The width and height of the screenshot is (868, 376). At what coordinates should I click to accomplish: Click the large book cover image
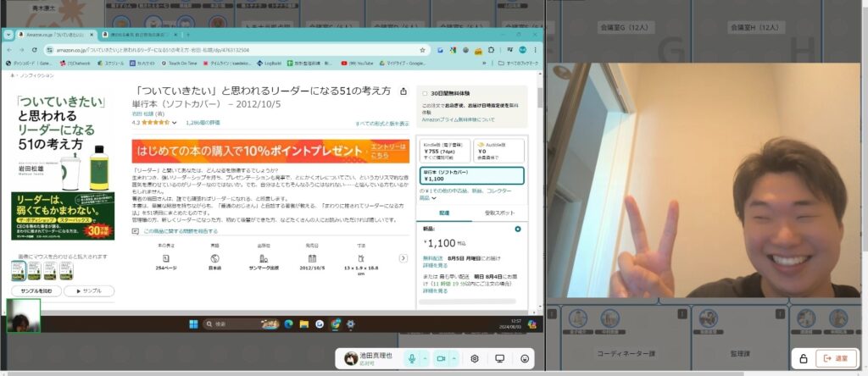(x=63, y=166)
